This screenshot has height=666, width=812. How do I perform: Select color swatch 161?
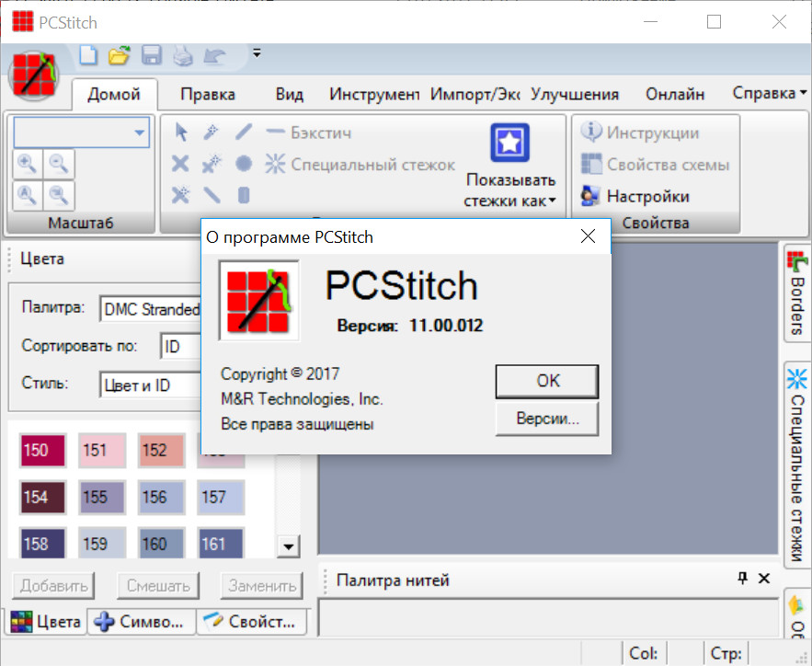(x=221, y=544)
